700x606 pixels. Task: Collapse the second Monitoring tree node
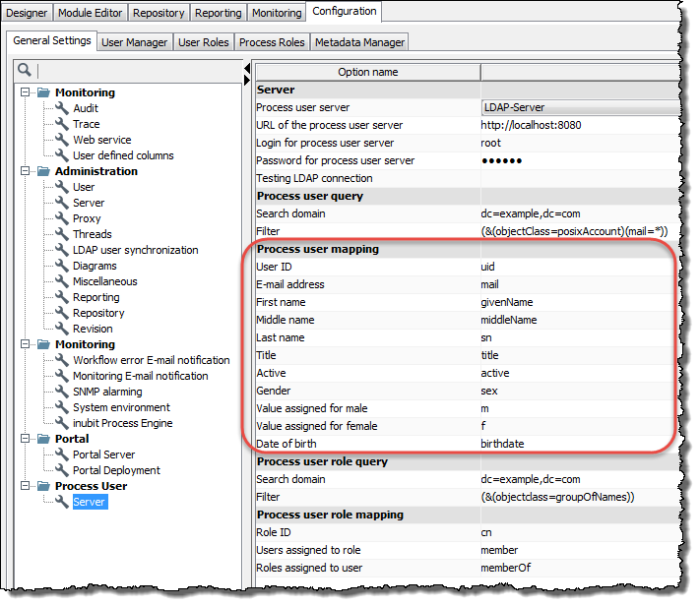25,344
